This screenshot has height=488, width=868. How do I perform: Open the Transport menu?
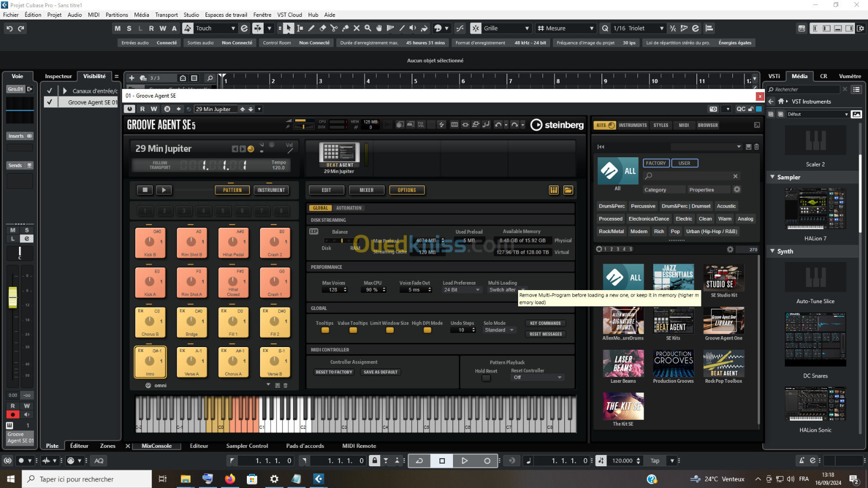pos(166,15)
